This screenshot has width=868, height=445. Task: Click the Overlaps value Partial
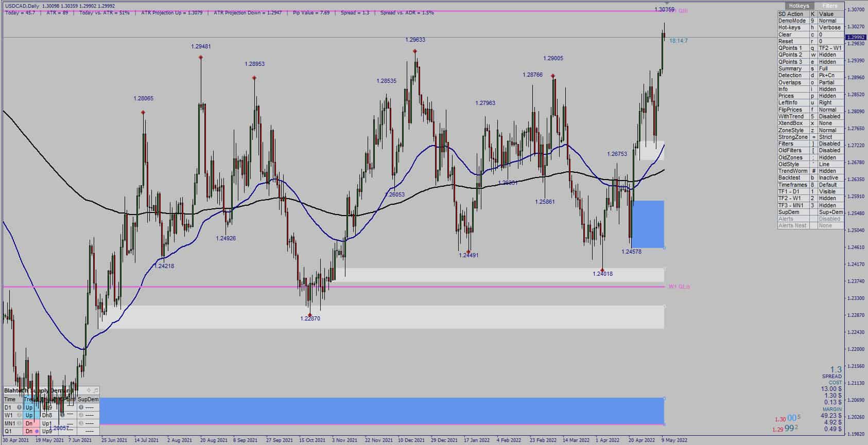click(x=830, y=82)
